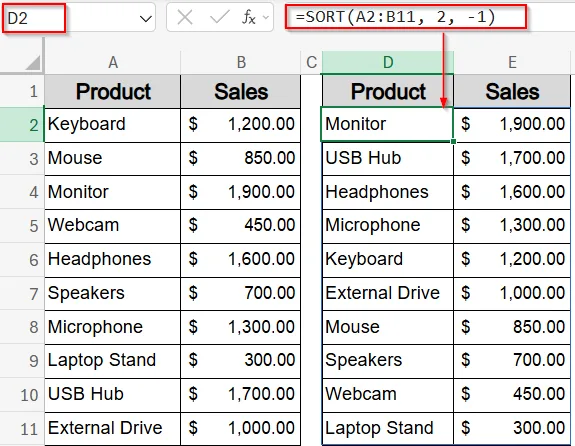The height and width of the screenshot is (446, 575).
Task: Select the USB Hub cell in column A
Action: tap(113, 395)
